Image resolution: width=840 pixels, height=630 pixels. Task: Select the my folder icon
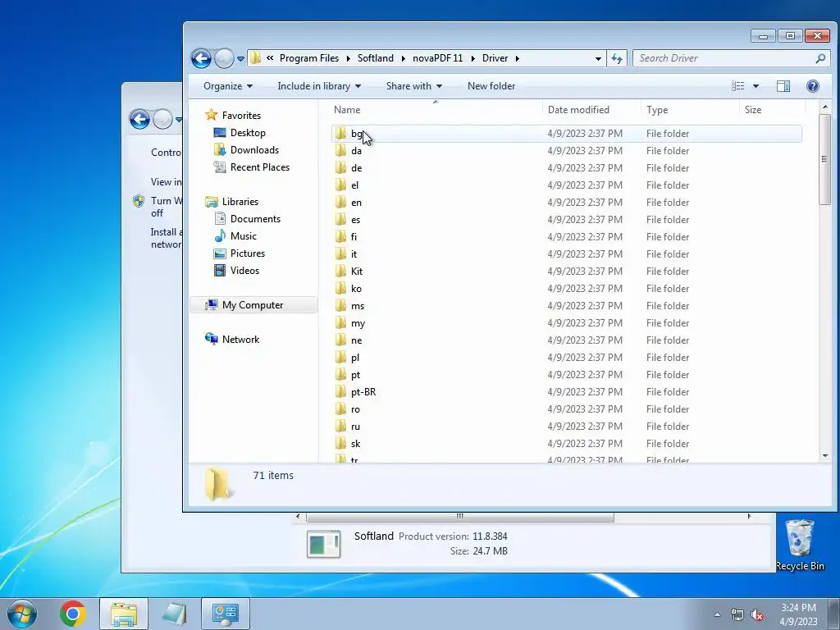[340, 322]
